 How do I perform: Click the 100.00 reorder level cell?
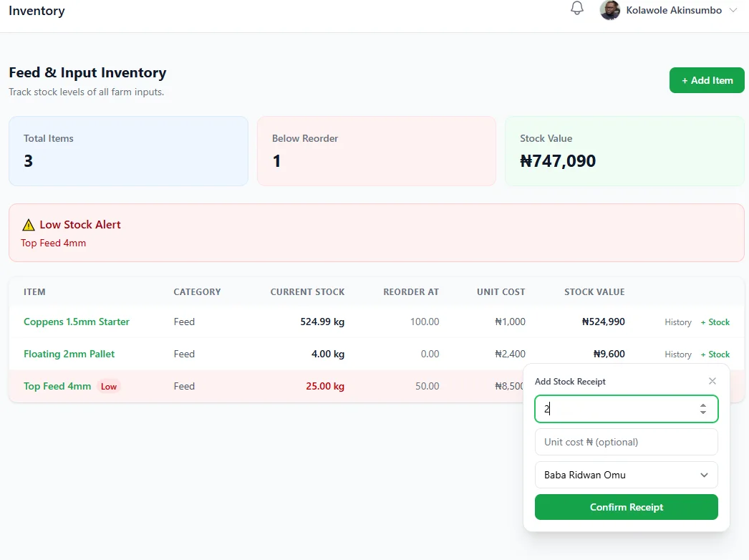coord(425,322)
